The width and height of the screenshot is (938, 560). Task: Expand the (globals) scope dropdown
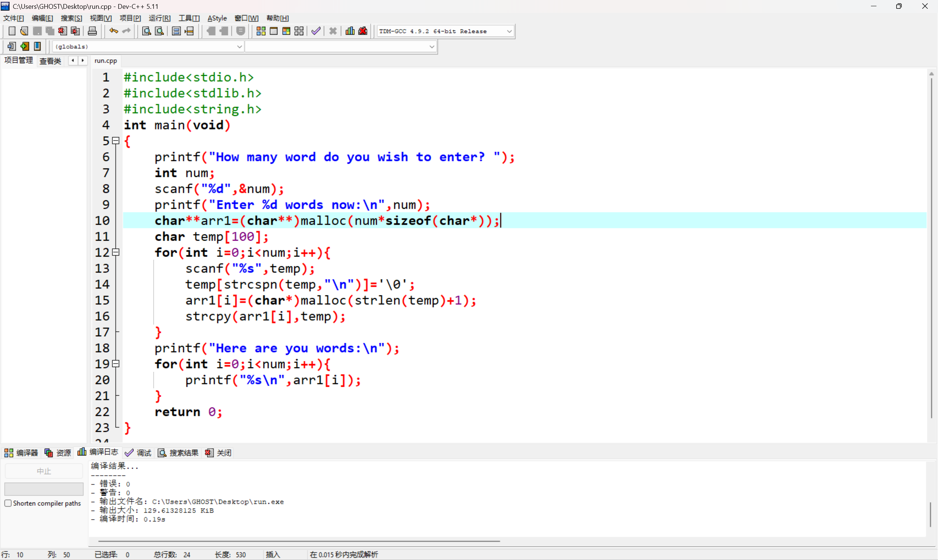[x=239, y=47]
